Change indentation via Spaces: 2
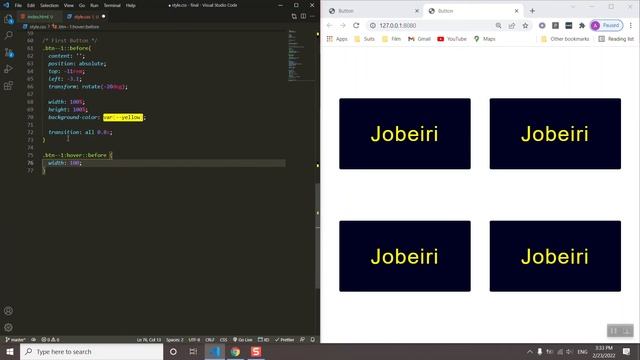 tap(175, 340)
